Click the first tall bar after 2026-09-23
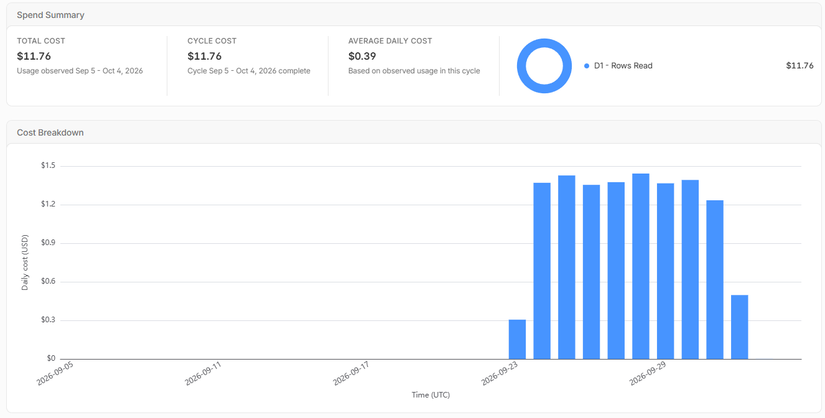The width and height of the screenshot is (825, 418). (542, 271)
